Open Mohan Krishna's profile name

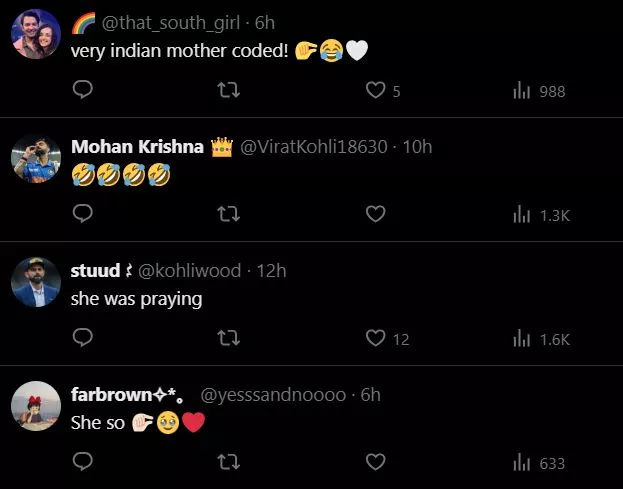pos(137,147)
